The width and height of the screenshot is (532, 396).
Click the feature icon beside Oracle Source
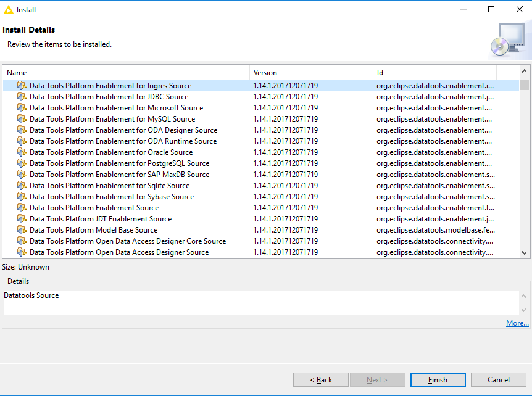[x=22, y=152]
